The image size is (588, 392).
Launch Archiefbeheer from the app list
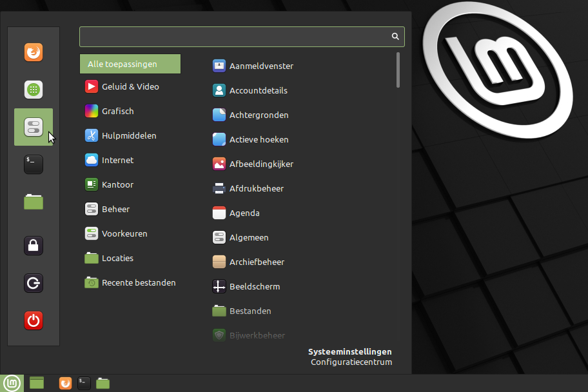[x=257, y=262]
